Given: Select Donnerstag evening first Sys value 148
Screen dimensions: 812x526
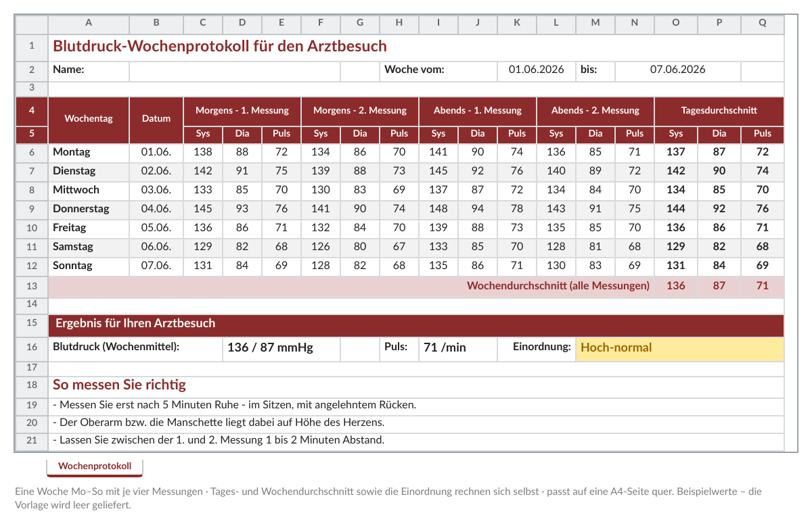Looking at the screenshot, I should (x=438, y=209).
